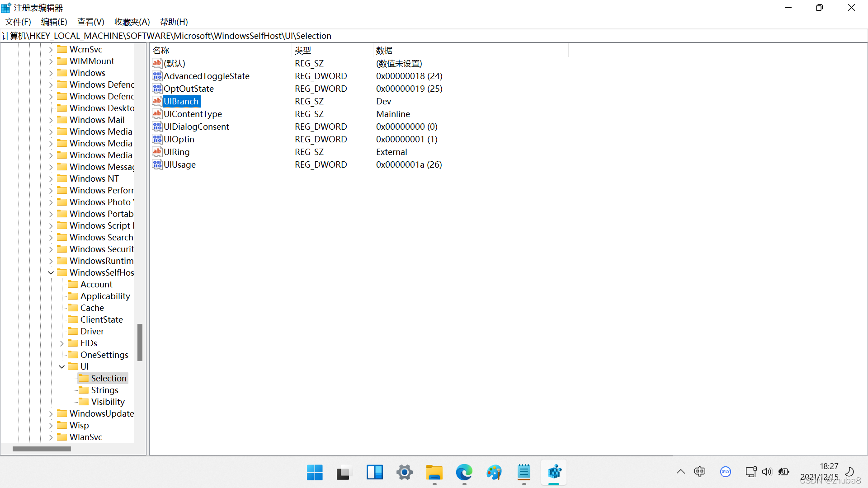
Task: Click the OptOutState DWORD icon
Action: click(x=157, y=89)
